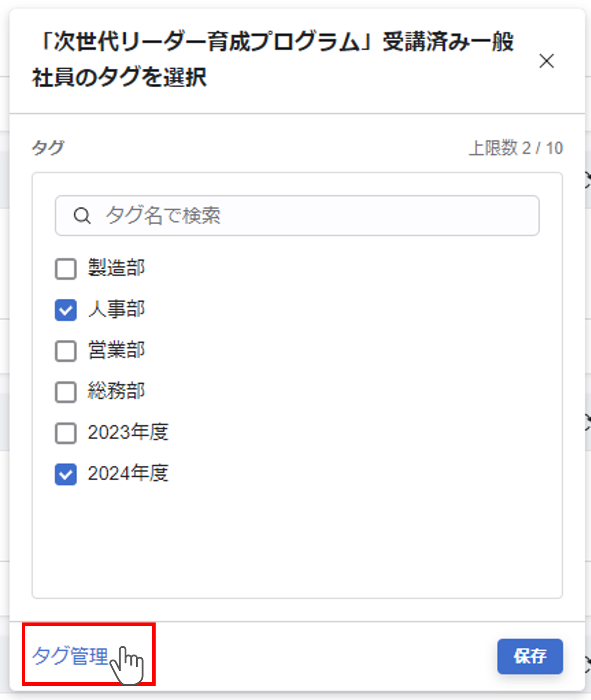Click the magnifier icon in tag search
The width and height of the screenshot is (591, 700).
pyautogui.click(x=82, y=216)
